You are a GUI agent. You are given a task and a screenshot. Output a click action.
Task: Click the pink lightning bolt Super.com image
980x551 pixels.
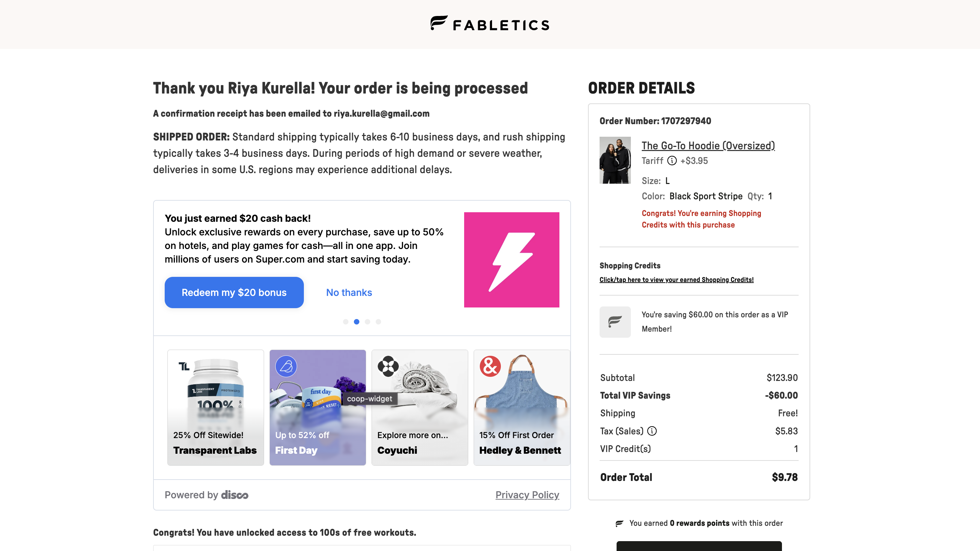(511, 260)
